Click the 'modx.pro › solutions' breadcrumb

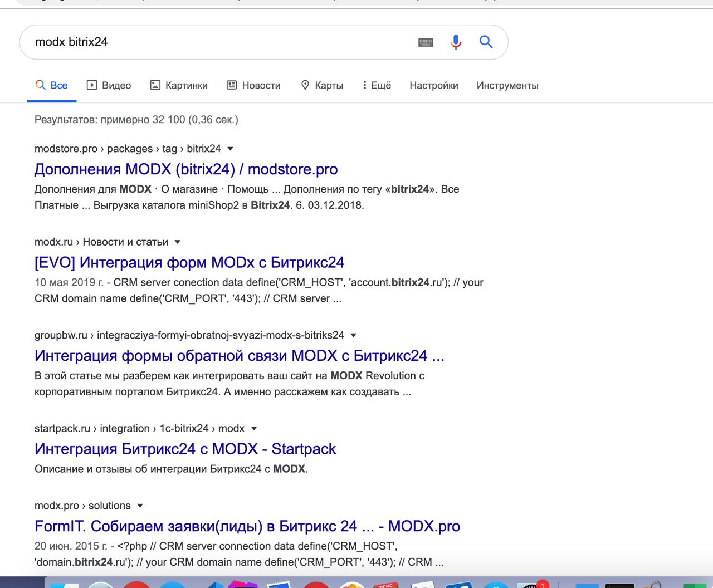point(82,506)
